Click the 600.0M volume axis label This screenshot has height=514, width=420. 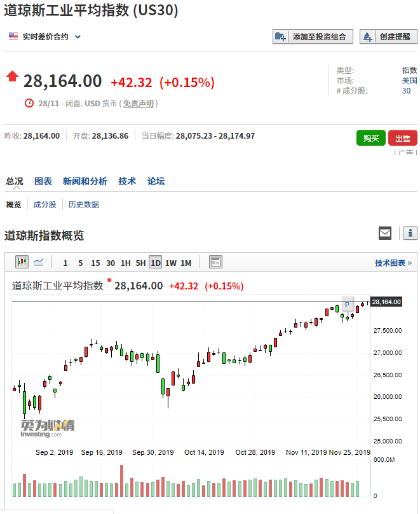tap(384, 459)
